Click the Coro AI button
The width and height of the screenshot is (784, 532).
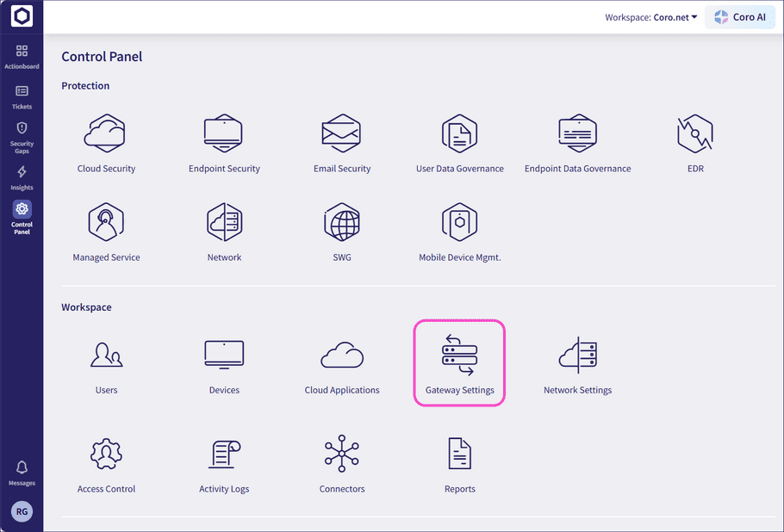point(739,17)
